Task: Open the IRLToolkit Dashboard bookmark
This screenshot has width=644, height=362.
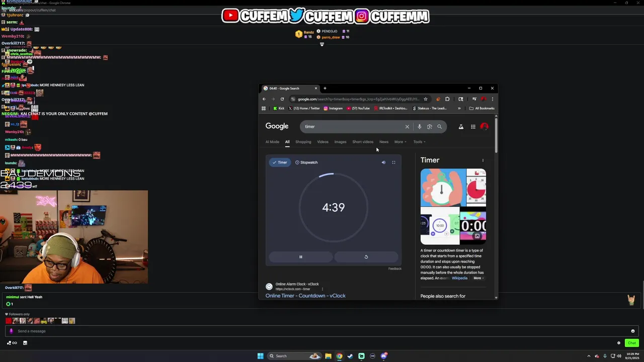Action: [x=391, y=108]
